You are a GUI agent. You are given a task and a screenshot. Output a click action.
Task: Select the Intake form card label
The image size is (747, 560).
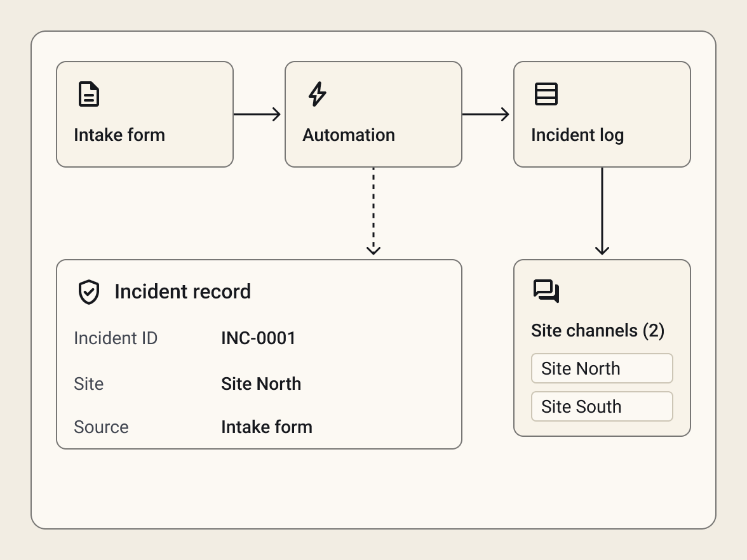tap(119, 135)
